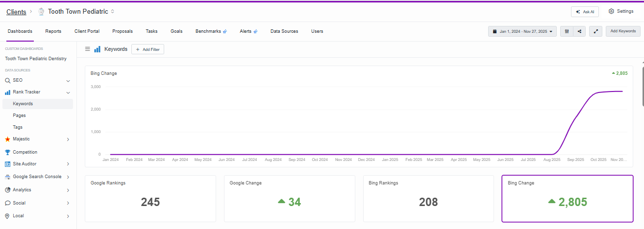Screen dimensions: 644x229
Task: Click the share icon in the toolbar
Action: tap(579, 31)
